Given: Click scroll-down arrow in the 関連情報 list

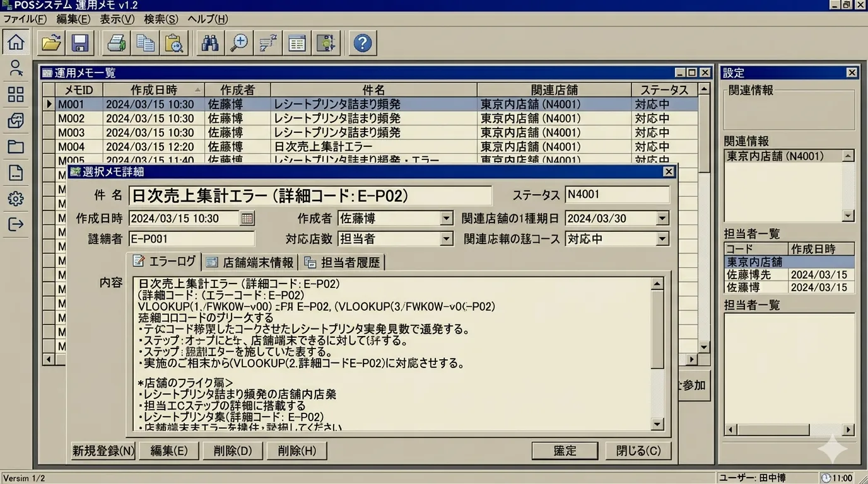Looking at the screenshot, I should (848, 216).
